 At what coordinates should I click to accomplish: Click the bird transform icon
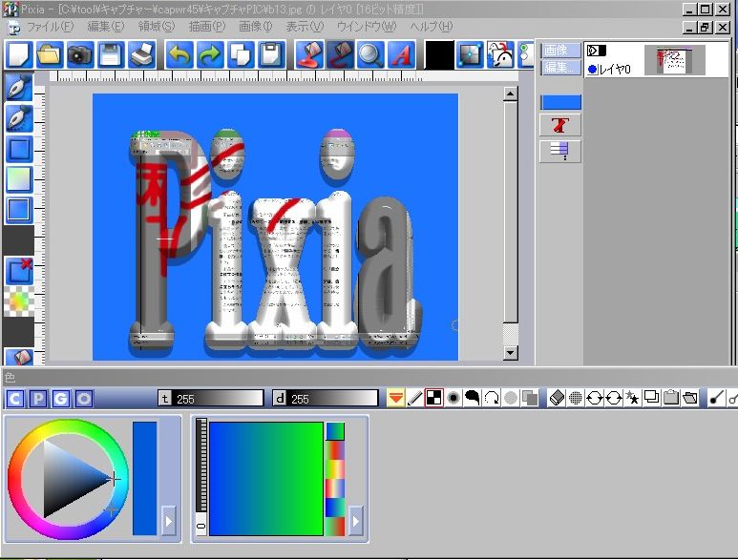[x=500, y=55]
